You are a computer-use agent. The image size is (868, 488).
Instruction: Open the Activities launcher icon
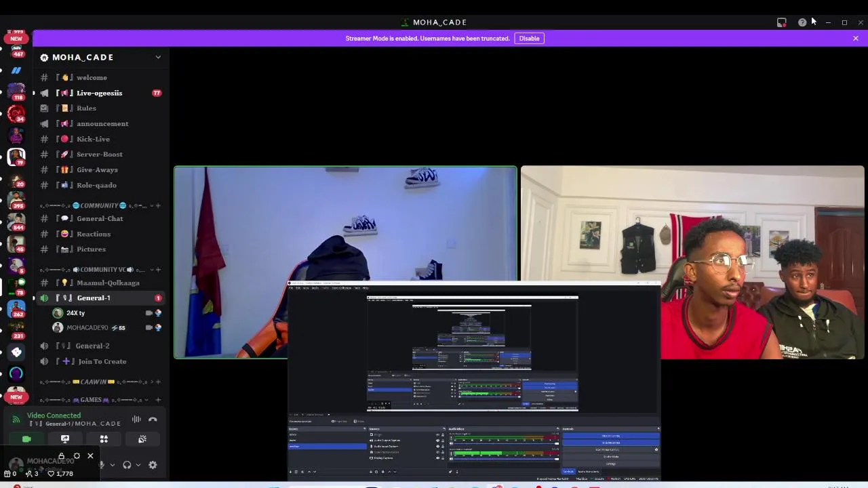pyautogui.click(x=104, y=439)
